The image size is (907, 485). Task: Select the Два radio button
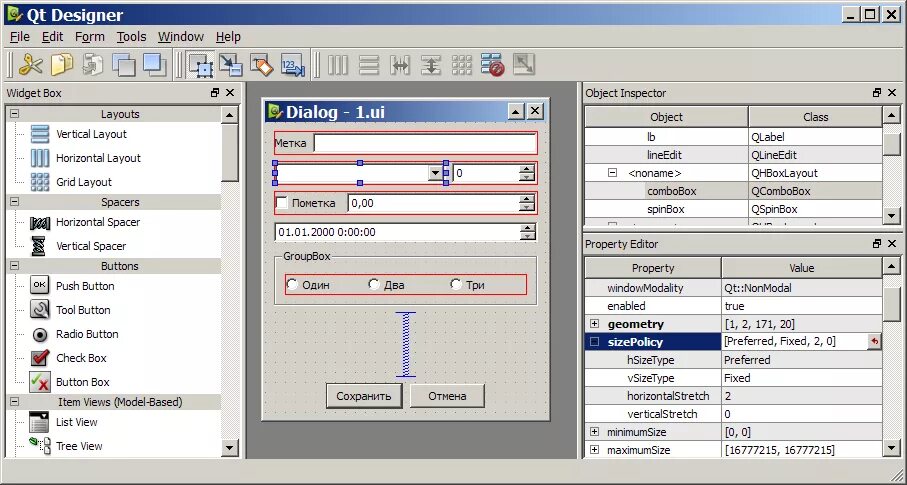point(374,284)
